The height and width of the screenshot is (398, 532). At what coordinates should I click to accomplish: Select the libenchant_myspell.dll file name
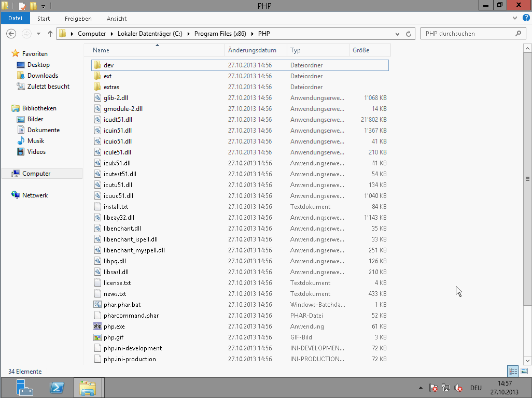(x=134, y=250)
